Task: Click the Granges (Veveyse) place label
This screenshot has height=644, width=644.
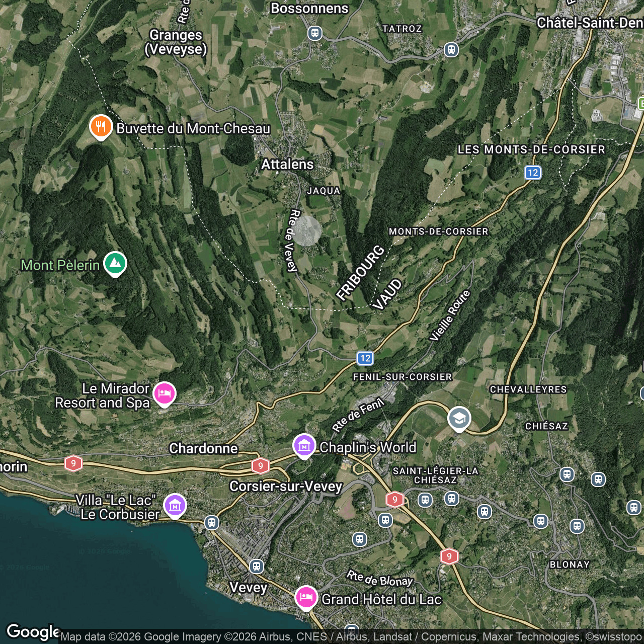Action: point(176,42)
